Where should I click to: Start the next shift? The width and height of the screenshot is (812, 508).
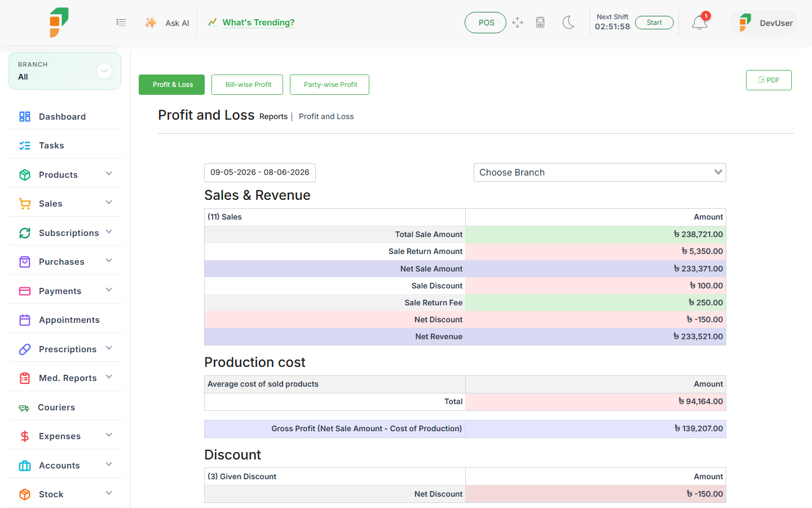pos(654,23)
